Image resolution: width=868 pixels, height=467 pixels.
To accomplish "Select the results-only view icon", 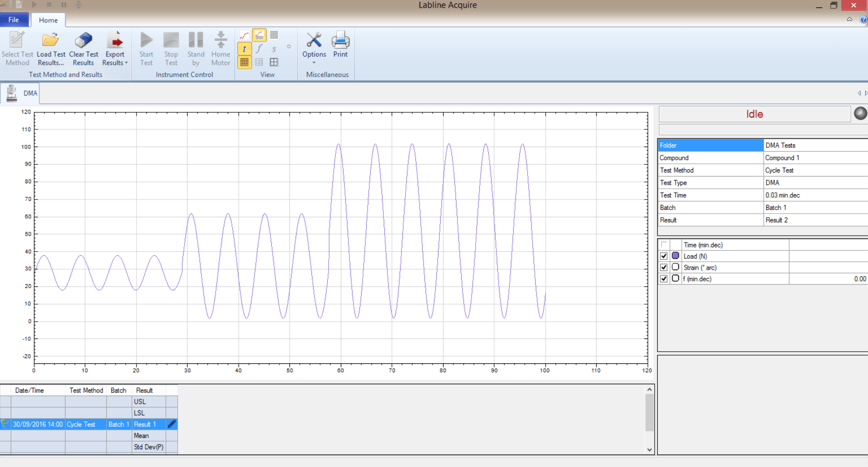I will [274, 35].
